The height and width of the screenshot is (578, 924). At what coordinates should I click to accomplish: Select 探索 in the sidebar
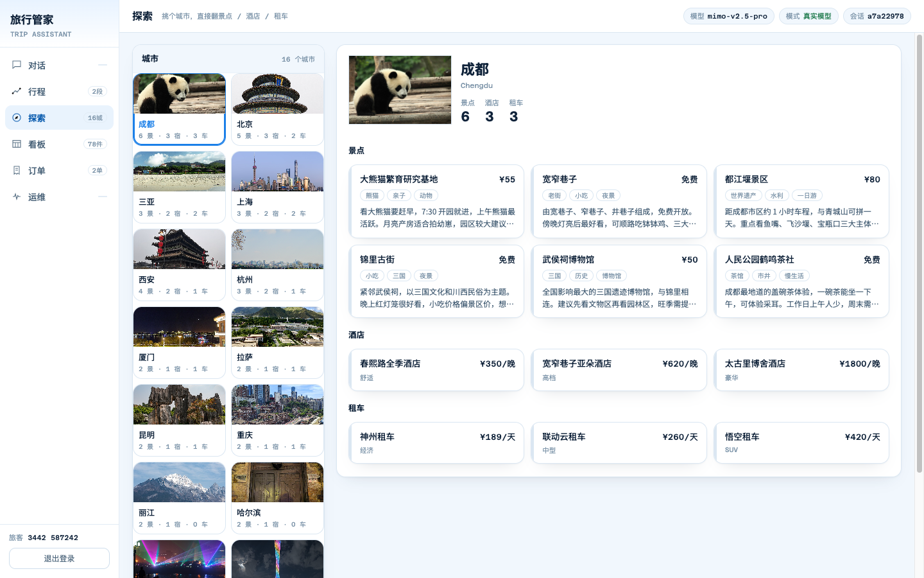(59, 118)
